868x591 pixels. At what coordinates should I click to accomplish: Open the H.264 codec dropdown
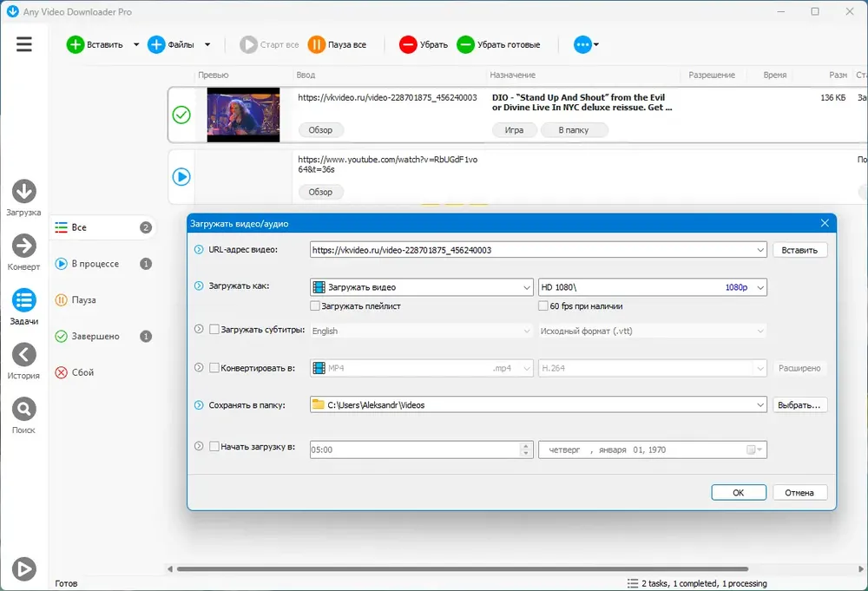[652, 368]
